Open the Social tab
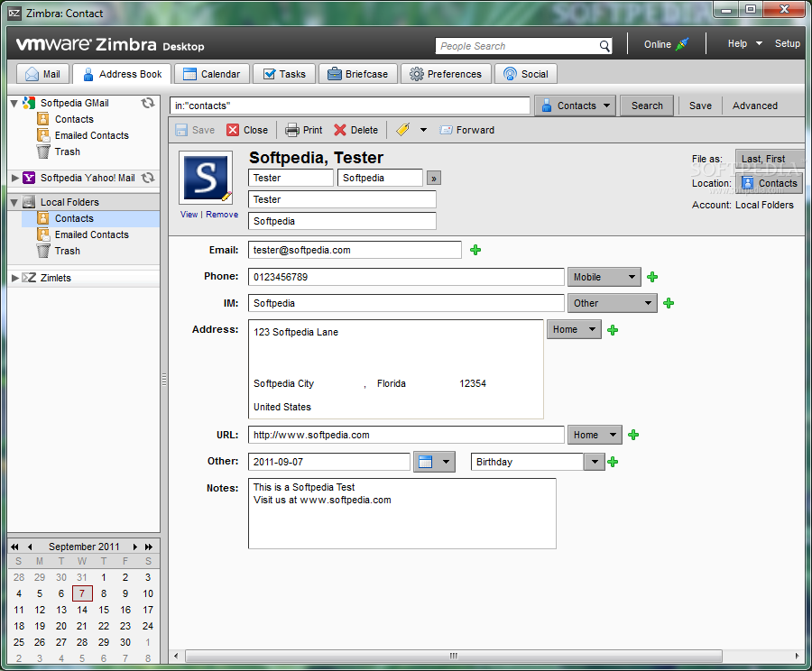This screenshot has width=812, height=671. tap(526, 74)
